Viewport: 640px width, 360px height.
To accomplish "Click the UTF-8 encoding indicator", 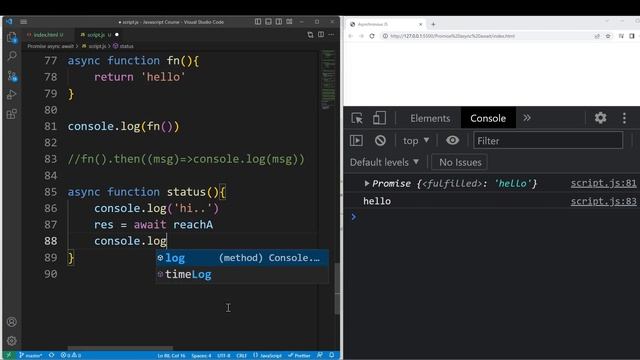I will coord(224,356).
